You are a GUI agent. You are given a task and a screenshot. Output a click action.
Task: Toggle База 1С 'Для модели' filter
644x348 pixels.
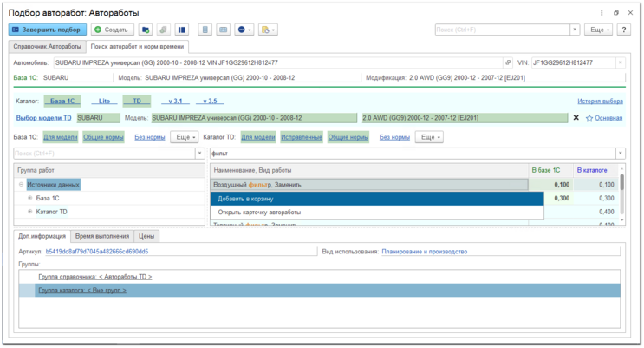[61, 137]
